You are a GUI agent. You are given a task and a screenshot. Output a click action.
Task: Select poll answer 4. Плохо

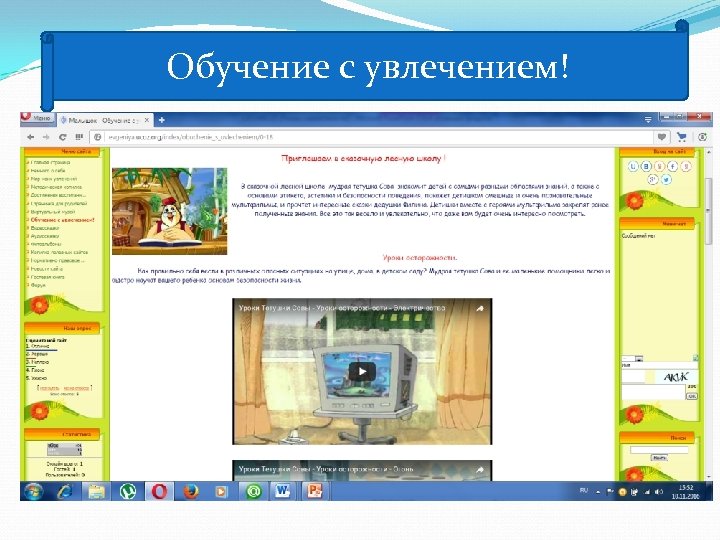click(35, 370)
